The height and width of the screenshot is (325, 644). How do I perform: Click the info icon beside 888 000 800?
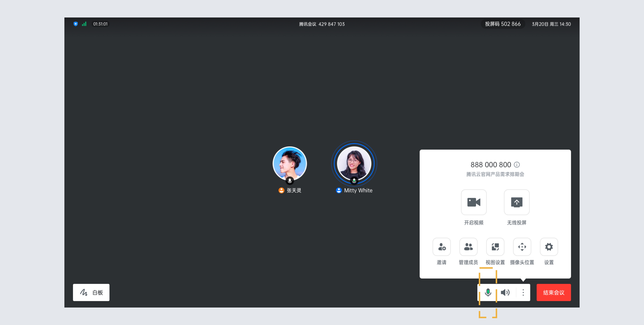516,165
